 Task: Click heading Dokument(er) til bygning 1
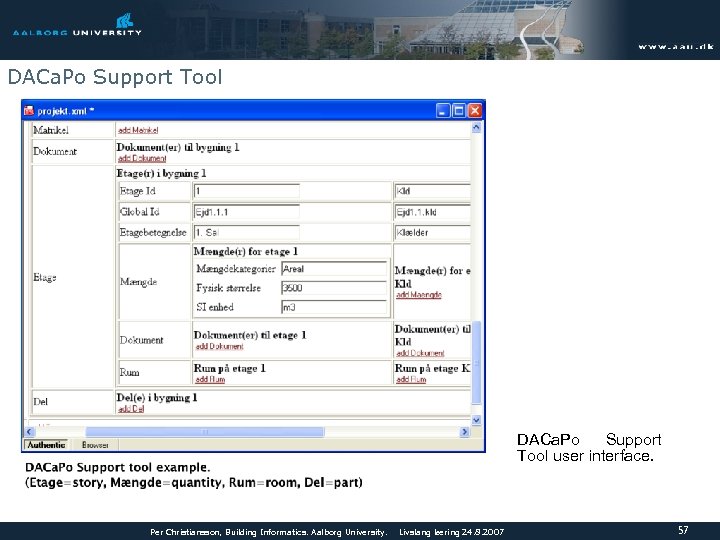click(x=178, y=147)
